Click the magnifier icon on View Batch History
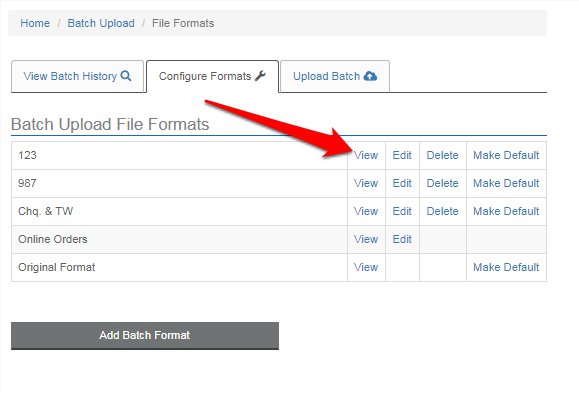Screen dimensions: 579x402 pos(126,76)
